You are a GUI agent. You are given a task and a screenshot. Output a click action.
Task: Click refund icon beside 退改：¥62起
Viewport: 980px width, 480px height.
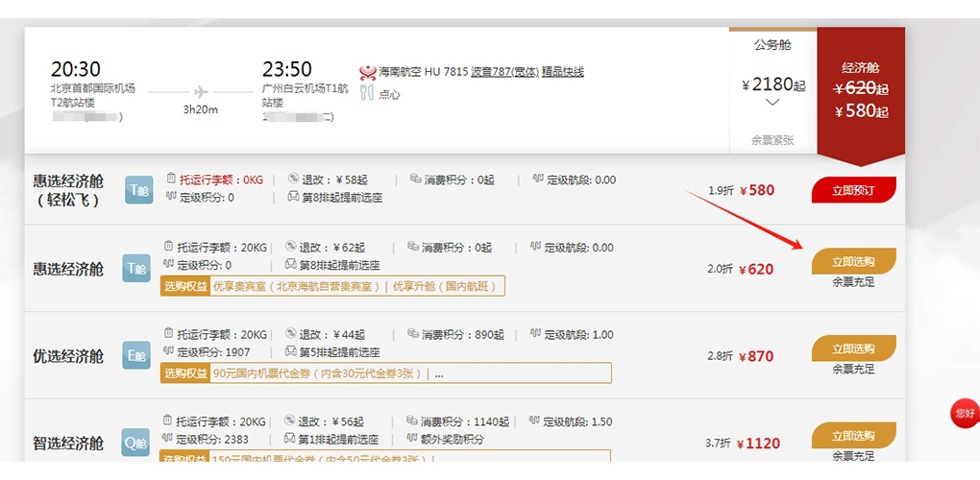pyautogui.click(x=290, y=247)
